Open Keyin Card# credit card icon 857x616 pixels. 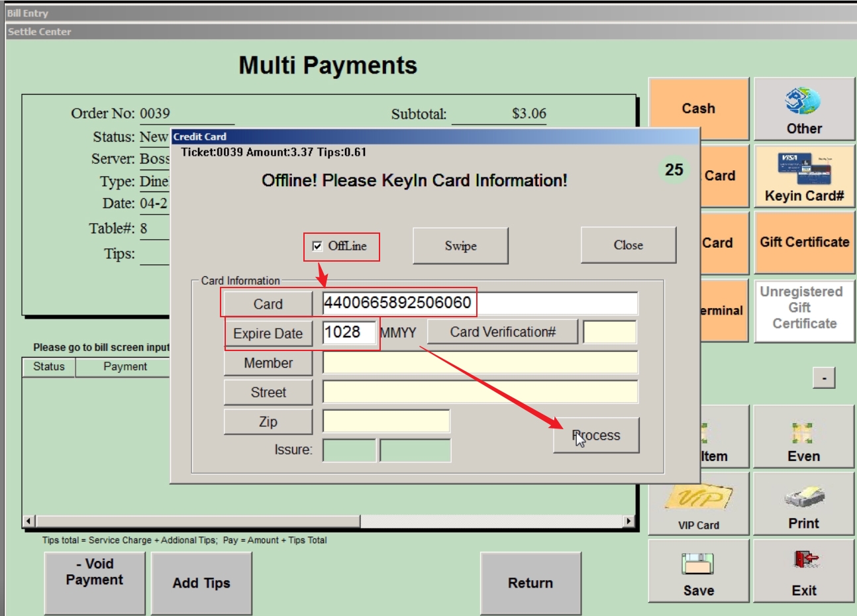click(804, 168)
